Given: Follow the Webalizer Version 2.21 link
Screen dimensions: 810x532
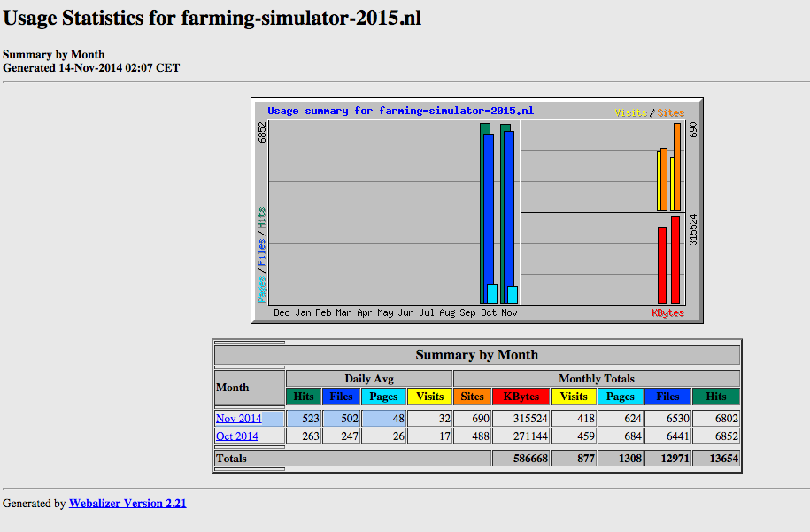Looking at the screenshot, I should pyautogui.click(x=127, y=503).
